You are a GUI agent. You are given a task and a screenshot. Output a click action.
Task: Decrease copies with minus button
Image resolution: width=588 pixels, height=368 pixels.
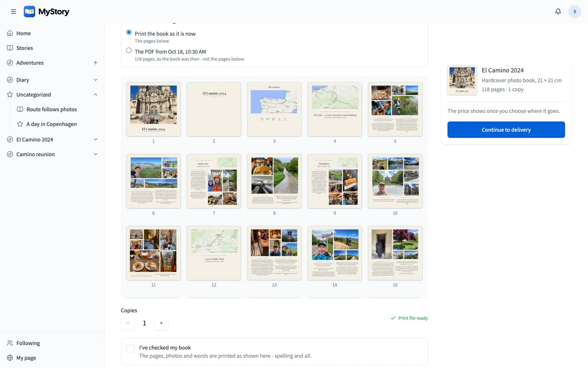(128, 323)
